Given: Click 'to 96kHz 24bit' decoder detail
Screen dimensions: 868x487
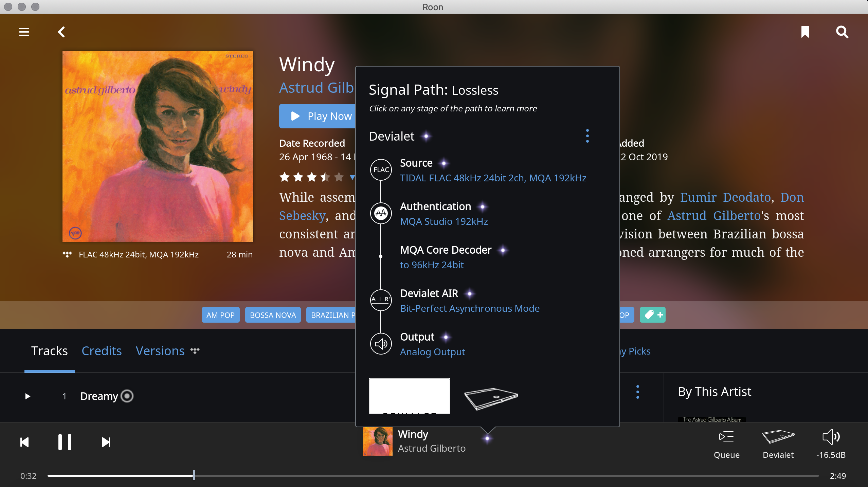Looking at the screenshot, I should [x=432, y=265].
